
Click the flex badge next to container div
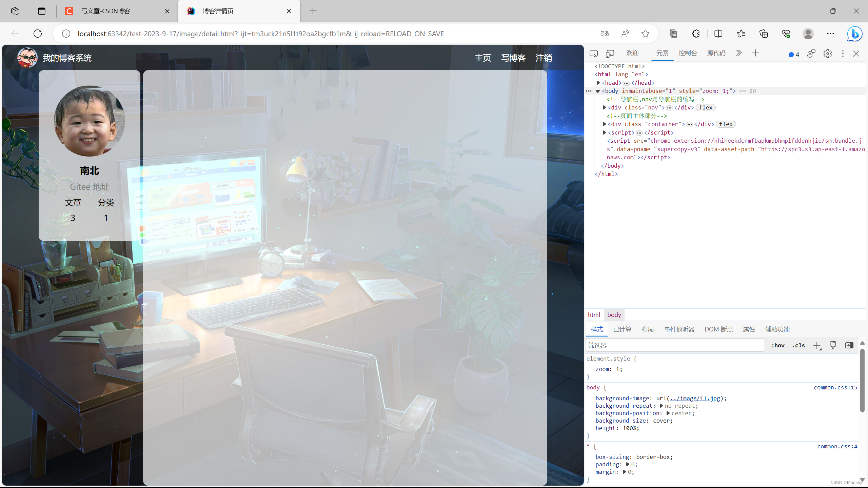click(x=726, y=124)
